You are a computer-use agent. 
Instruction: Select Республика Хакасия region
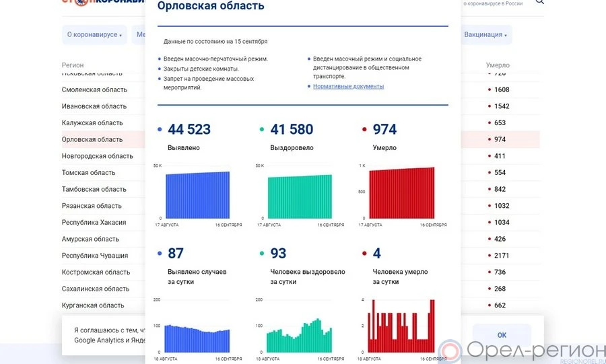tap(94, 223)
